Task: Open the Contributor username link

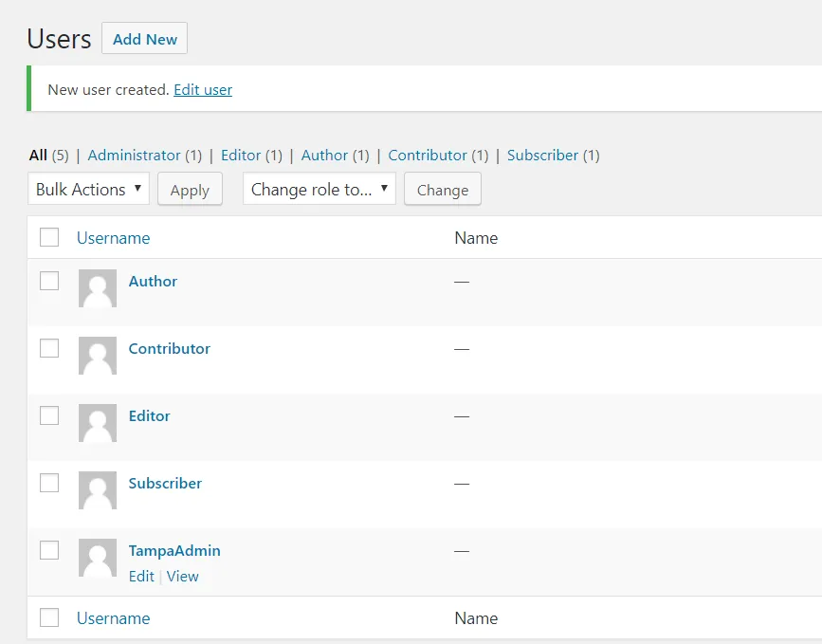Action: 170,349
